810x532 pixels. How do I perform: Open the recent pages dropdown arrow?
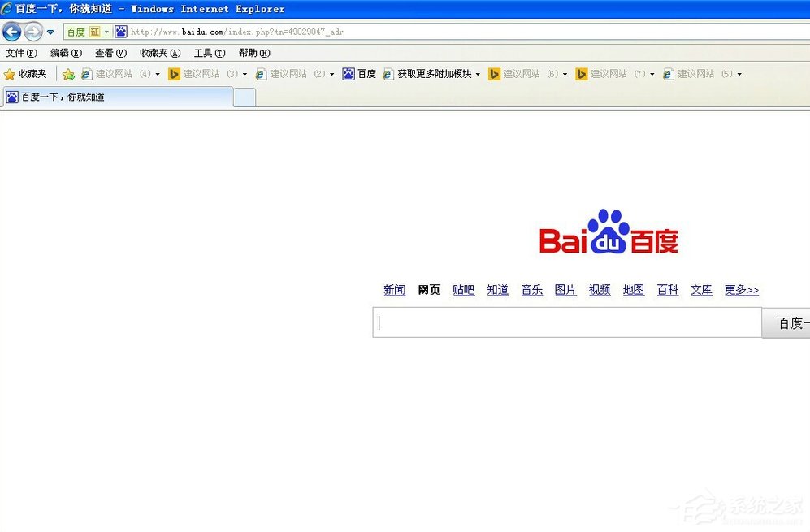pyautogui.click(x=50, y=32)
